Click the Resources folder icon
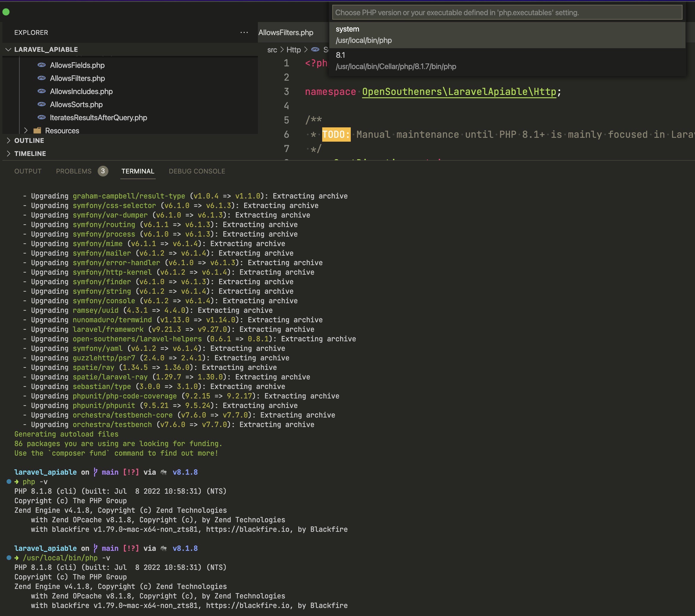This screenshot has height=616, width=695. (x=37, y=130)
